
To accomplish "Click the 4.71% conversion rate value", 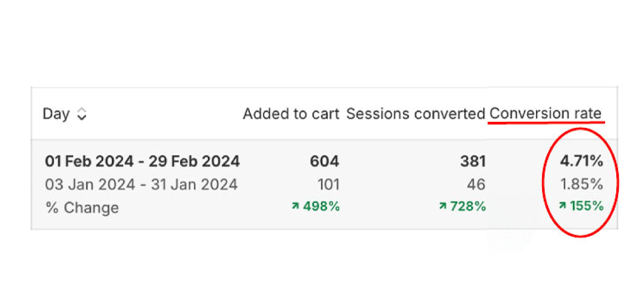I will coord(581,161).
